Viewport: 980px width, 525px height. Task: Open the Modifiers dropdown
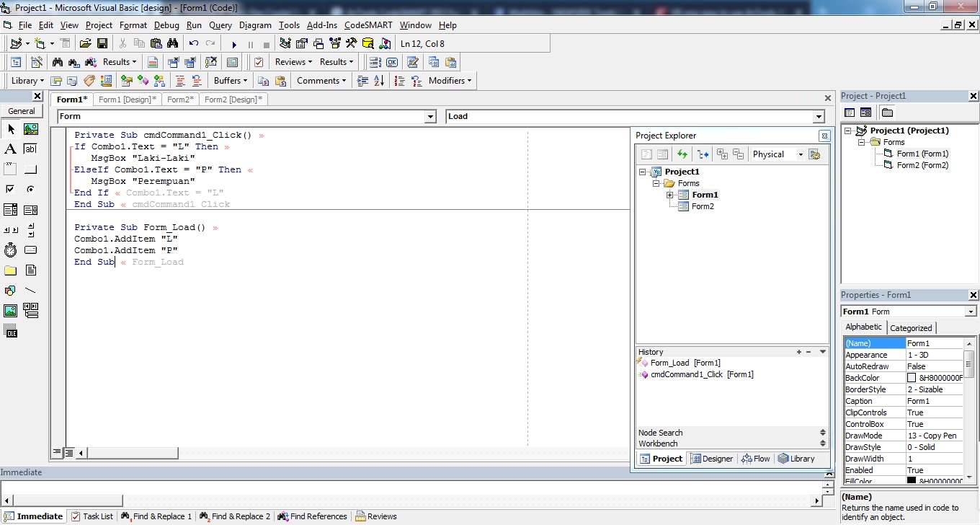[450, 81]
